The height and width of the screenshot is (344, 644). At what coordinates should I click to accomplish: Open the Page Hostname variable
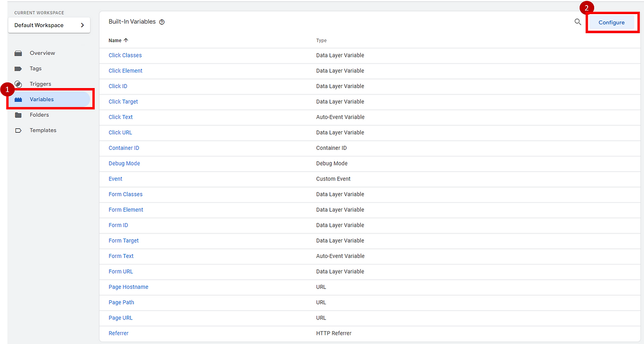(128, 287)
